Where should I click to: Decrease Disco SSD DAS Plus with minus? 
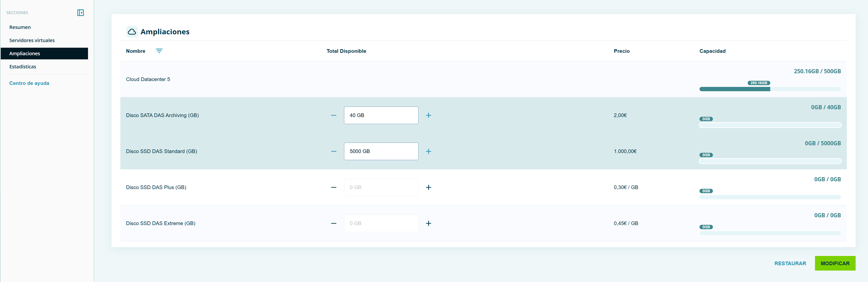[334, 187]
